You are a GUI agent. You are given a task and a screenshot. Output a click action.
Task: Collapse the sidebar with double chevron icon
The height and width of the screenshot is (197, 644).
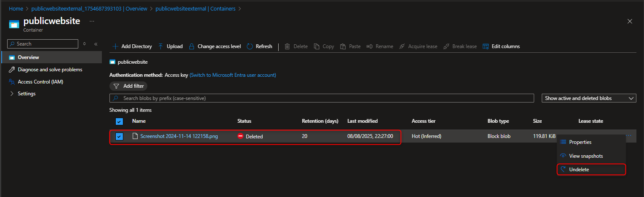96,44
